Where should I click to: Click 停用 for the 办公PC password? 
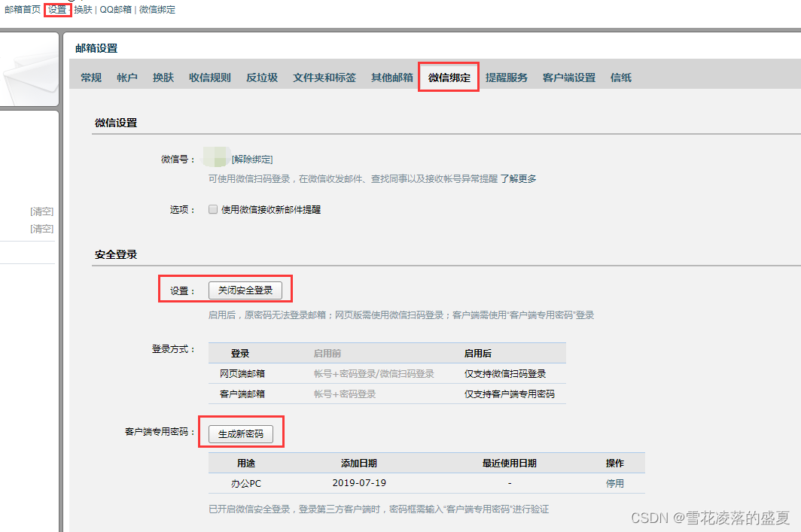point(614,484)
